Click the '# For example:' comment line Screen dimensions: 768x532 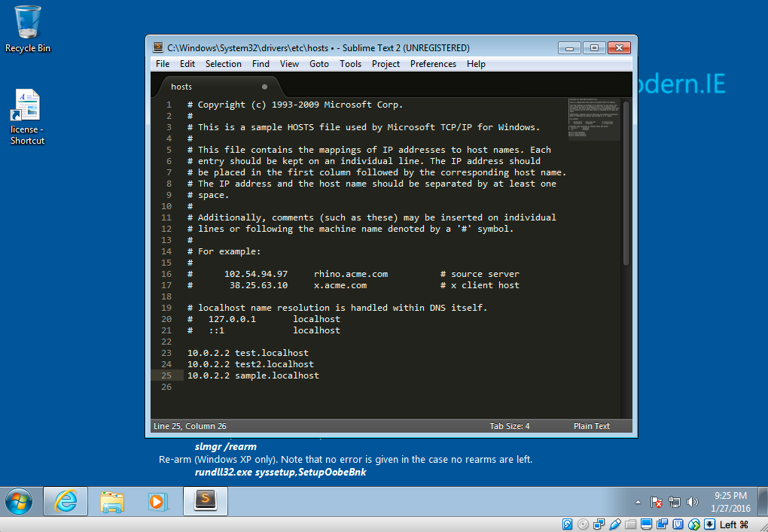pyautogui.click(x=224, y=251)
